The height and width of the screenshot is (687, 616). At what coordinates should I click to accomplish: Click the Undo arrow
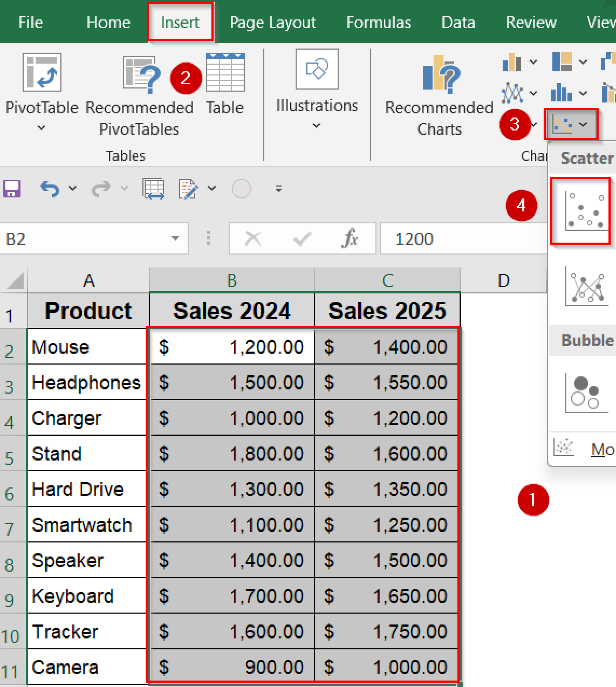coord(50,189)
